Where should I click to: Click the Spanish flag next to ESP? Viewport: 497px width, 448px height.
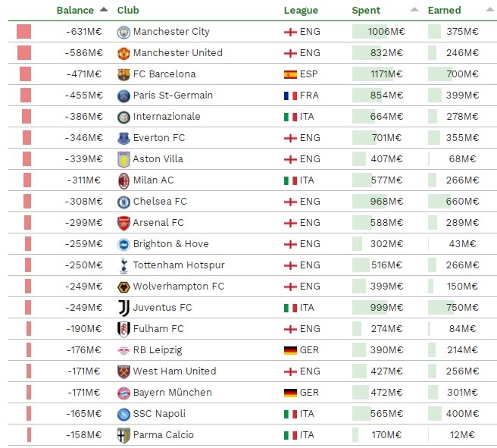(290, 74)
